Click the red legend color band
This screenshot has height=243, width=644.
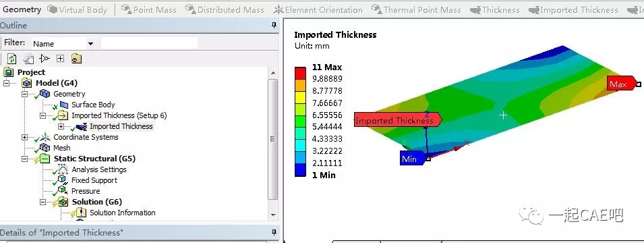[x=300, y=73]
